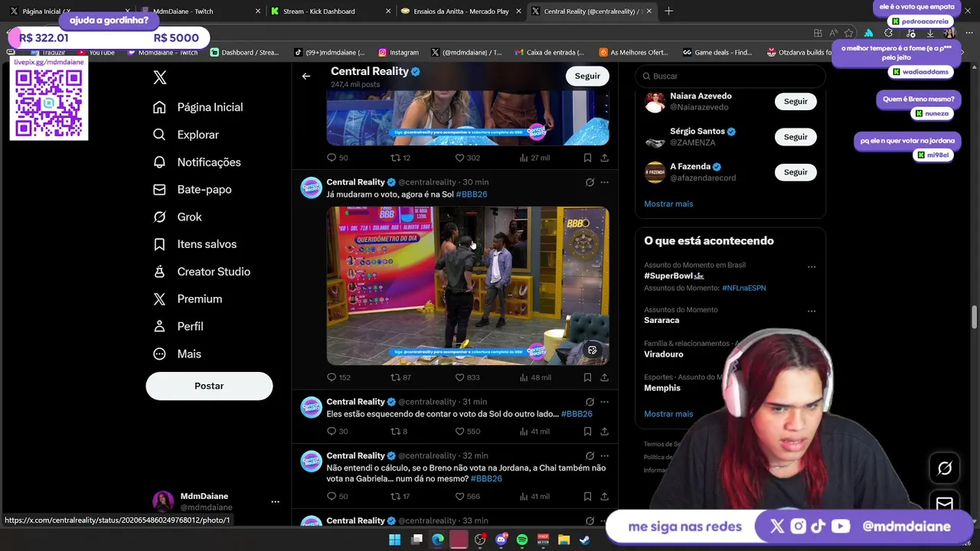This screenshot has height=551, width=980.
Task: Open the #SuperBowl trending topic
Action: pyautogui.click(x=674, y=275)
